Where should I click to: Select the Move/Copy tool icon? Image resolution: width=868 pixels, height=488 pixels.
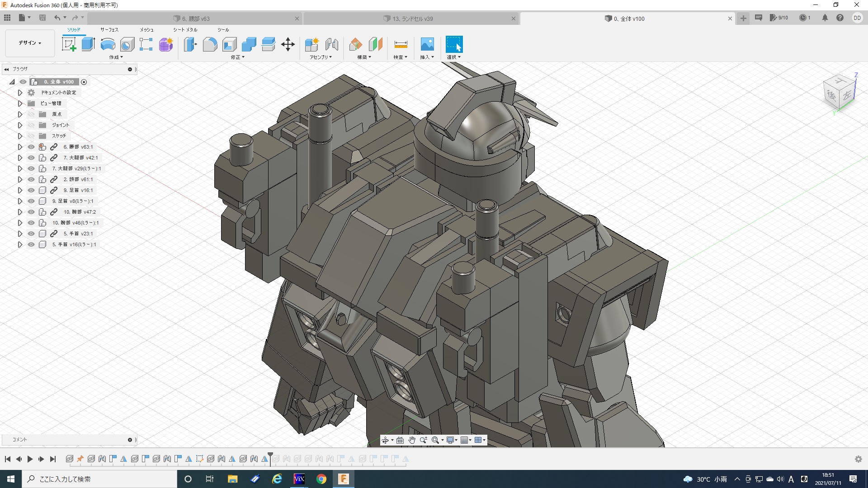coord(288,44)
